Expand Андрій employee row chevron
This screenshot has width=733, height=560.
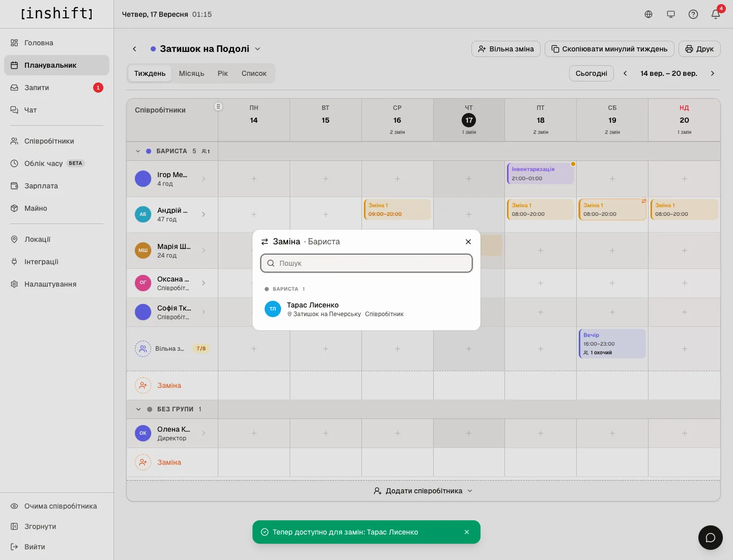[204, 214]
